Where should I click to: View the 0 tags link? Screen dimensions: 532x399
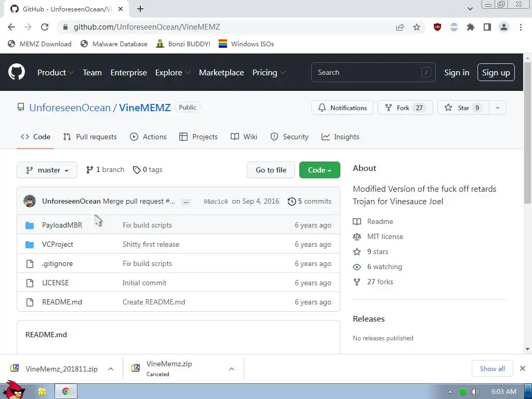pos(148,170)
